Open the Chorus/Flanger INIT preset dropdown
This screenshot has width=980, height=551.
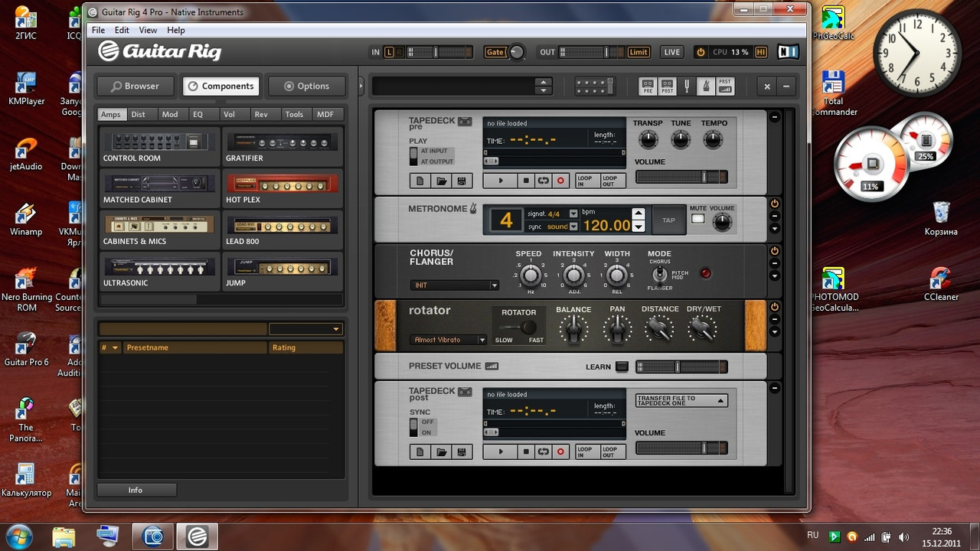(x=455, y=285)
